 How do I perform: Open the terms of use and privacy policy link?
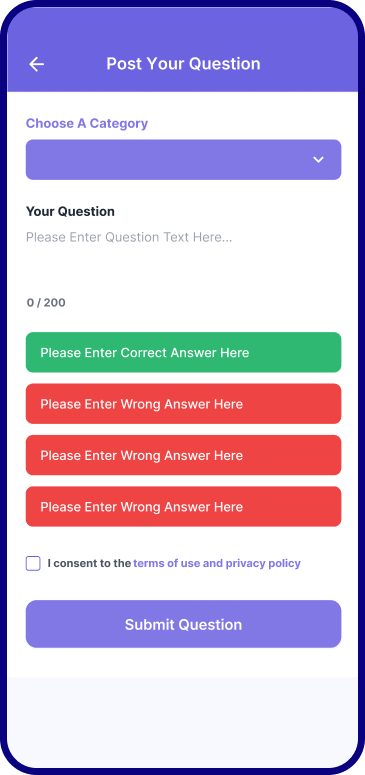coord(217,563)
